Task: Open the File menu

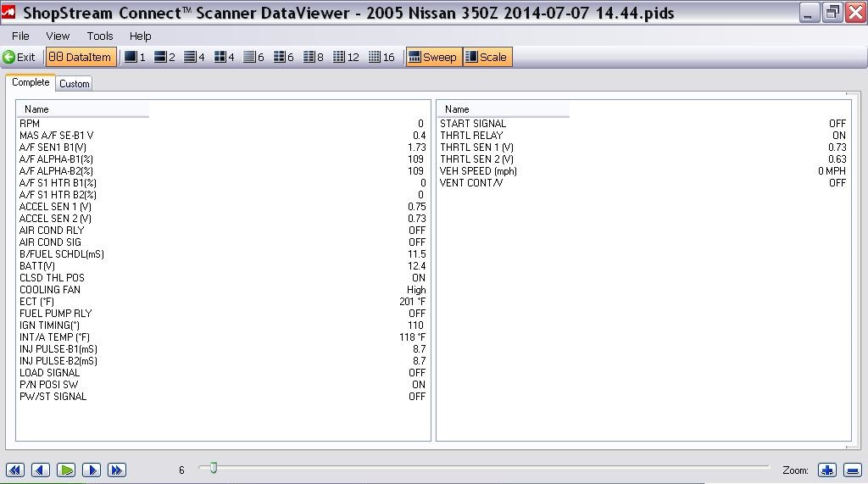Action: [x=20, y=36]
